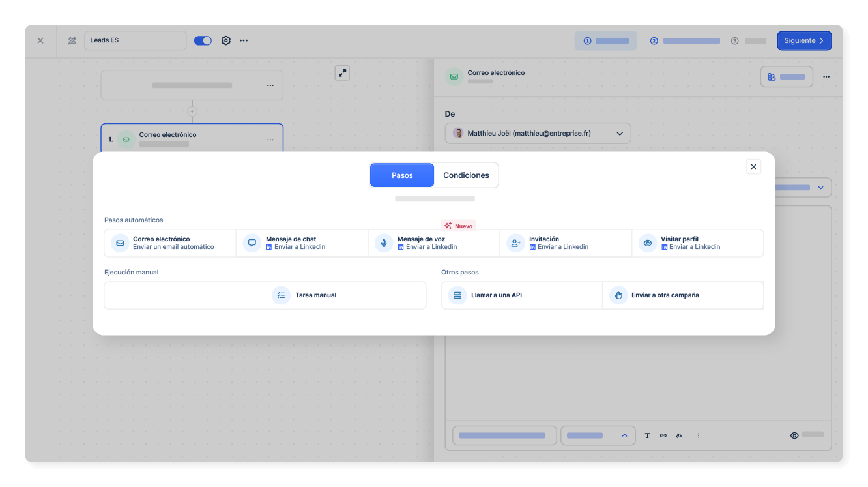Image resolution: width=868 pixels, height=487 pixels.
Task: Click the Leads ES campaign name field
Action: point(135,40)
